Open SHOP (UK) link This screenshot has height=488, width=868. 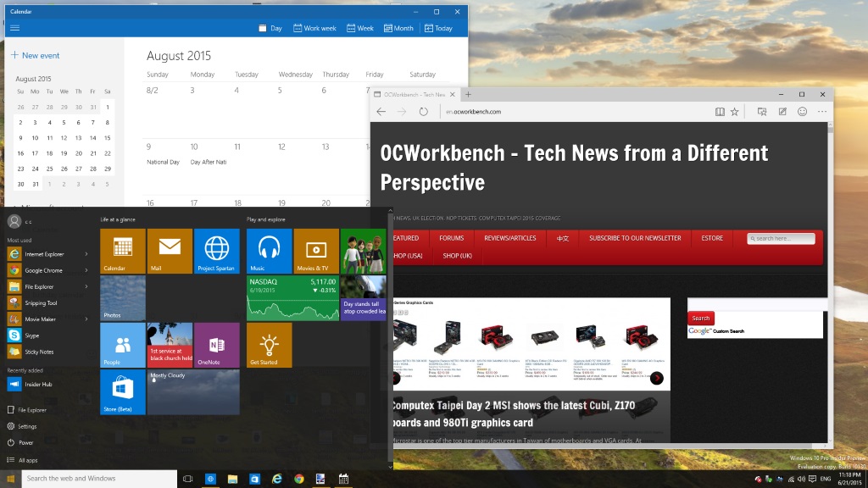point(457,256)
